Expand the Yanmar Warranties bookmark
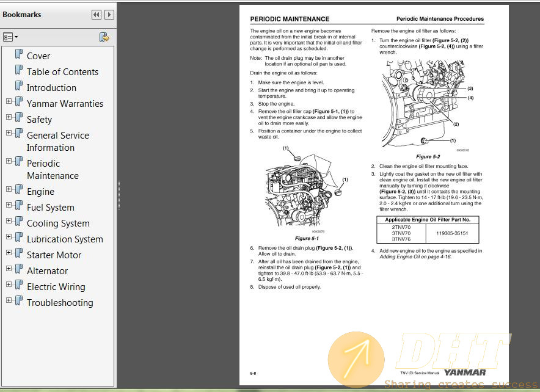Viewport: 540px width, 392px height. [9, 101]
